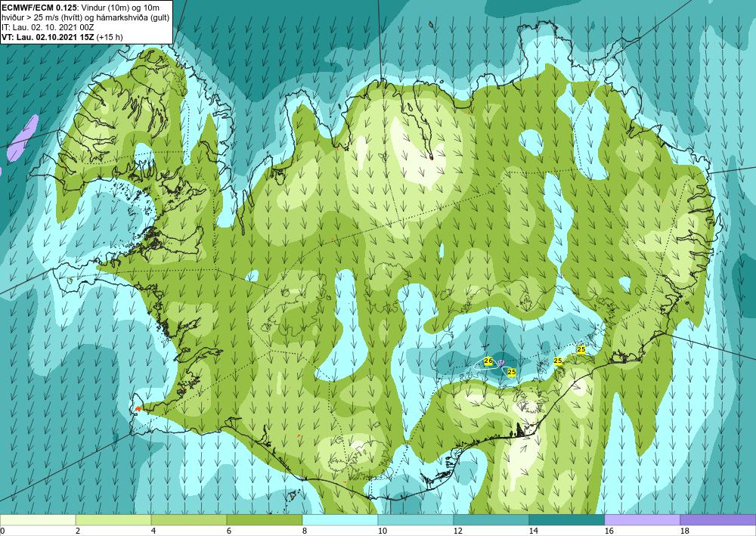Pick the 12–14 m/s teal legend swatch
This screenshot has width=756, height=536.
pyautogui.click(x=491, y=519)
